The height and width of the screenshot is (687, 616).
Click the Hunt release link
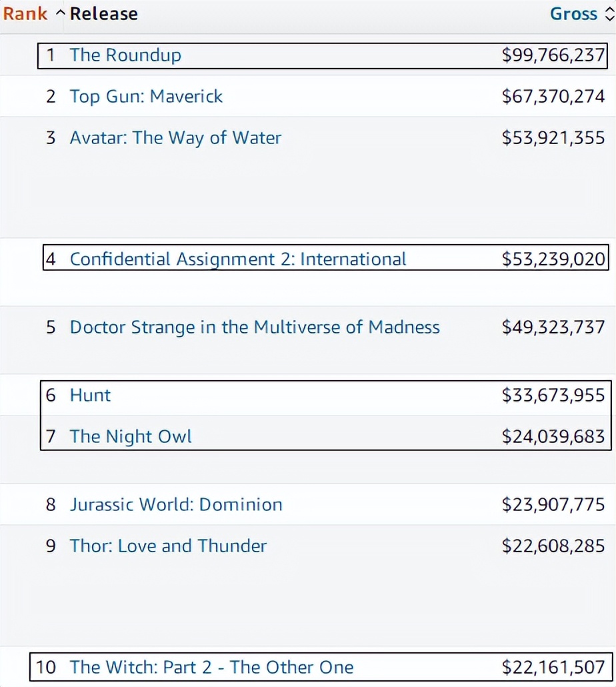point(90,396)
